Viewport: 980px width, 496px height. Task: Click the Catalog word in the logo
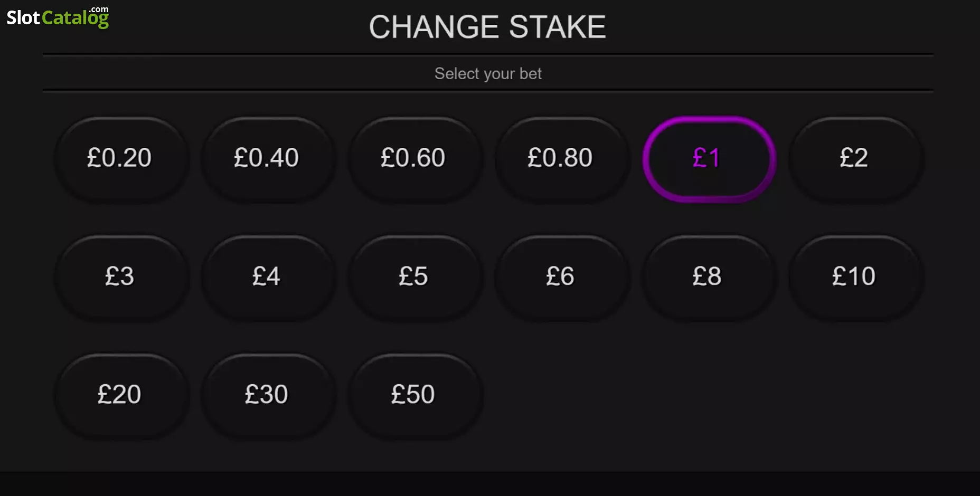(75, 18)
